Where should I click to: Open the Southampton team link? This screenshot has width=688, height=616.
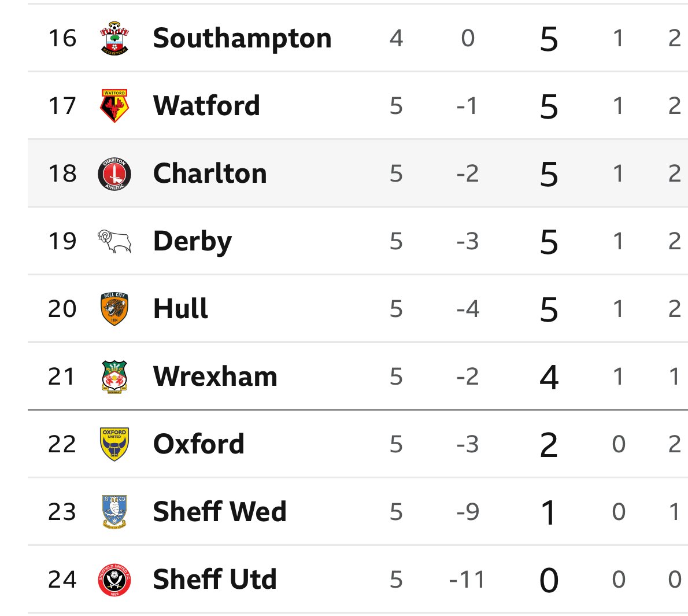coord(242,38)
